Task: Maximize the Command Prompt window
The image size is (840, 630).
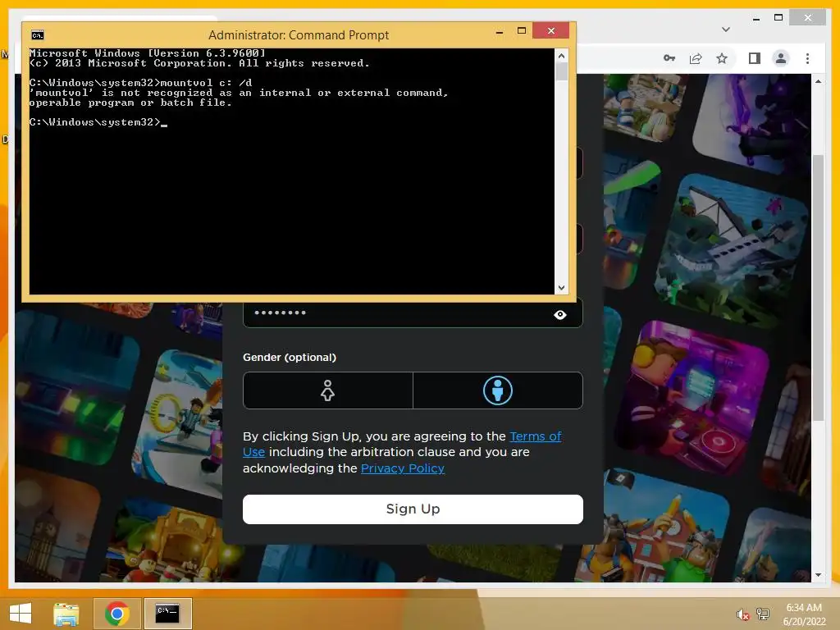Action: click(521, 31)
